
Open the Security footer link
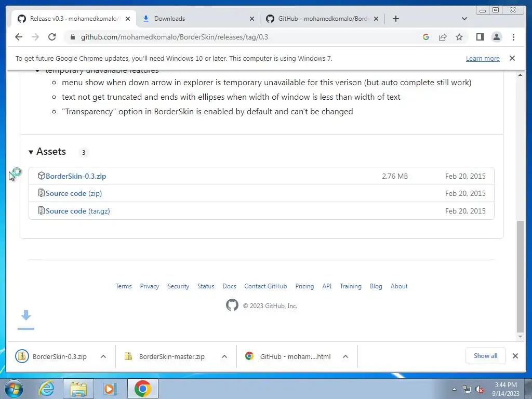pos(178,286)
